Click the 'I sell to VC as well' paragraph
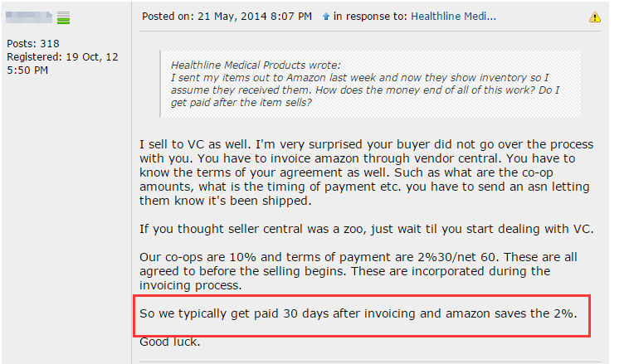Viewport: 629px width, 364px height. 366,172
